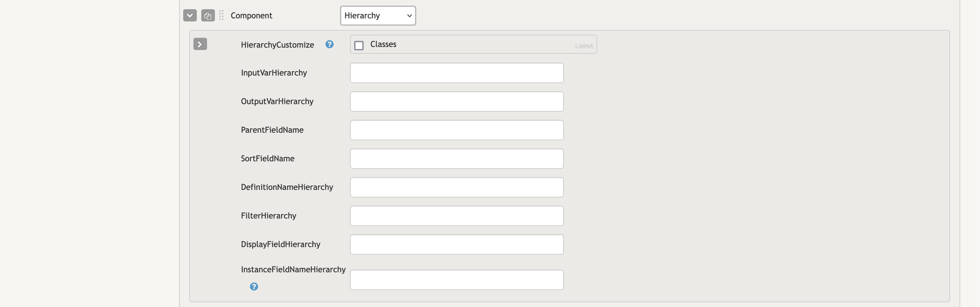Click help icon under InstanceFieldNameHierarchy
980x307 pixels.
click(254, 287)
